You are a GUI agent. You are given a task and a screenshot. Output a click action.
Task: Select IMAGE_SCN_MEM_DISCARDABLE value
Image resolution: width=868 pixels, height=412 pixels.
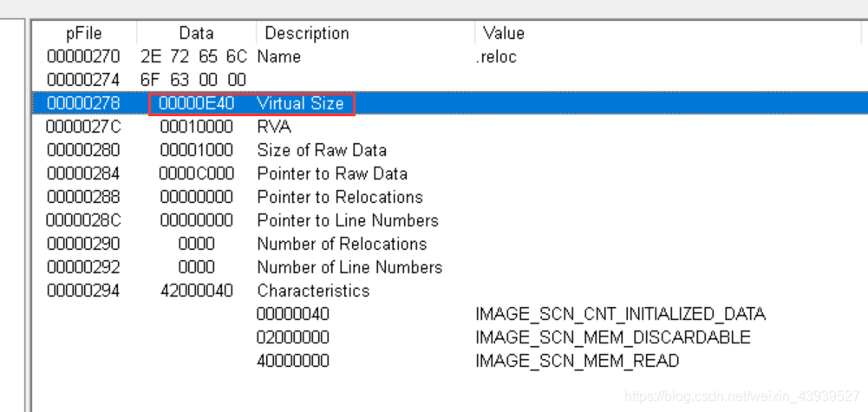[613, 337]
